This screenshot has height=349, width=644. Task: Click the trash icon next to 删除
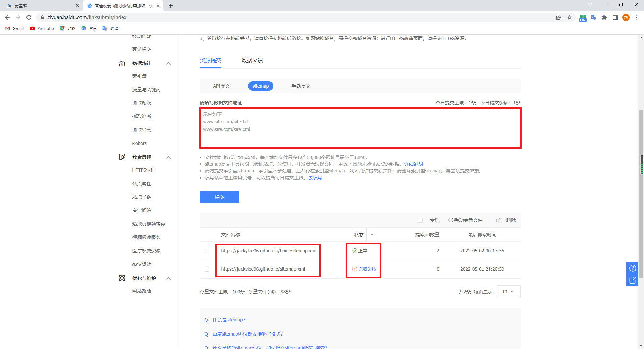click(x=498, y=220)
